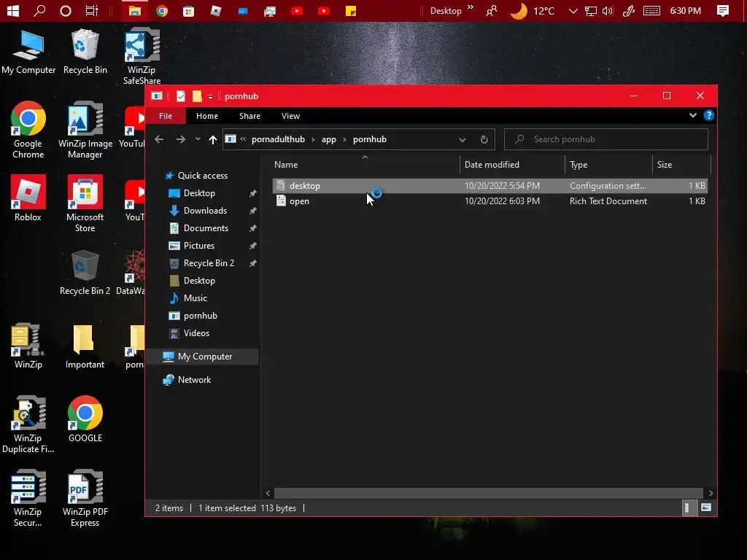
Task: Sort files by Date modified column
Action: coord(512,165)
